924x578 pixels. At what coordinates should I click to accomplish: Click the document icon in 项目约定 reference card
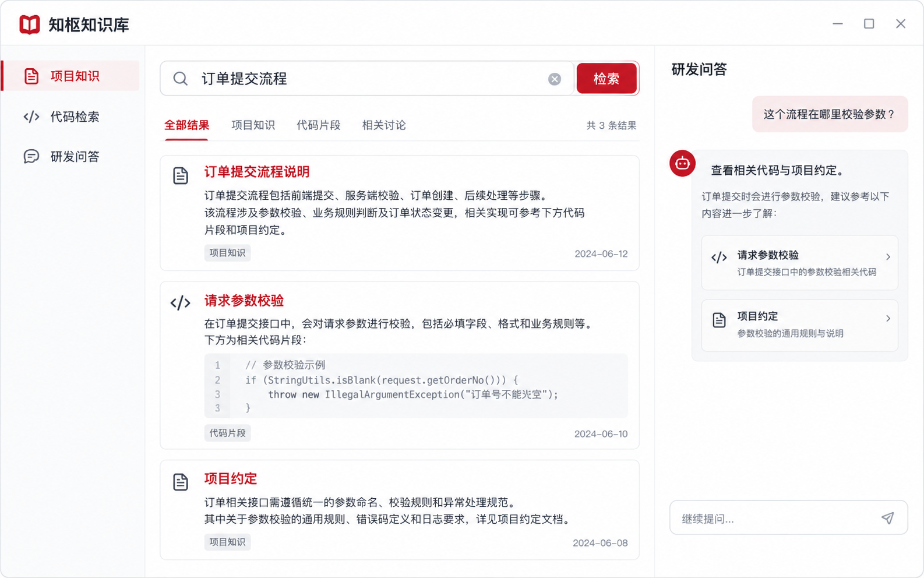pyautogui.click(x=719, y=320)
